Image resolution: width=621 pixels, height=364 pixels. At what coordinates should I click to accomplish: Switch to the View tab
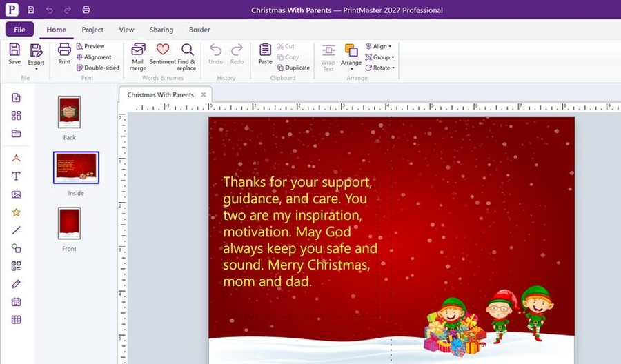pos(126,30)
